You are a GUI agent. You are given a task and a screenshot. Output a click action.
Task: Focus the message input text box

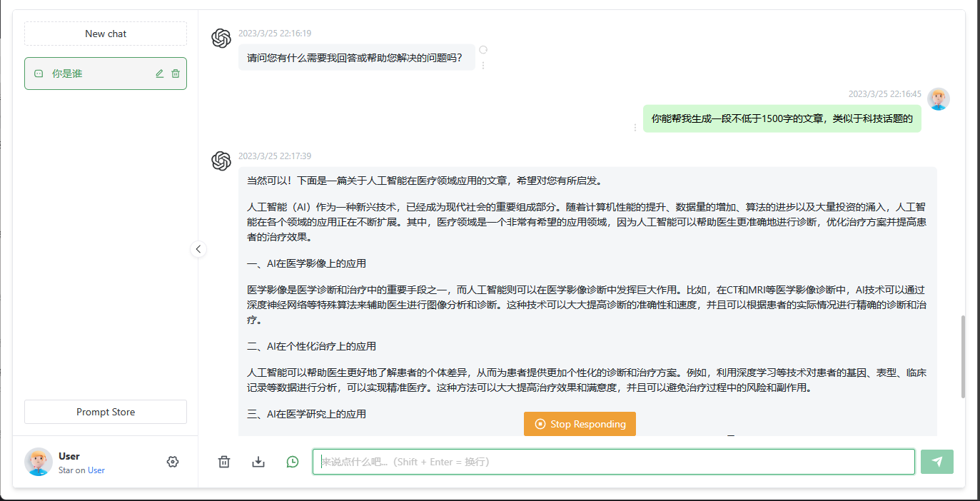tap(614, 462)
